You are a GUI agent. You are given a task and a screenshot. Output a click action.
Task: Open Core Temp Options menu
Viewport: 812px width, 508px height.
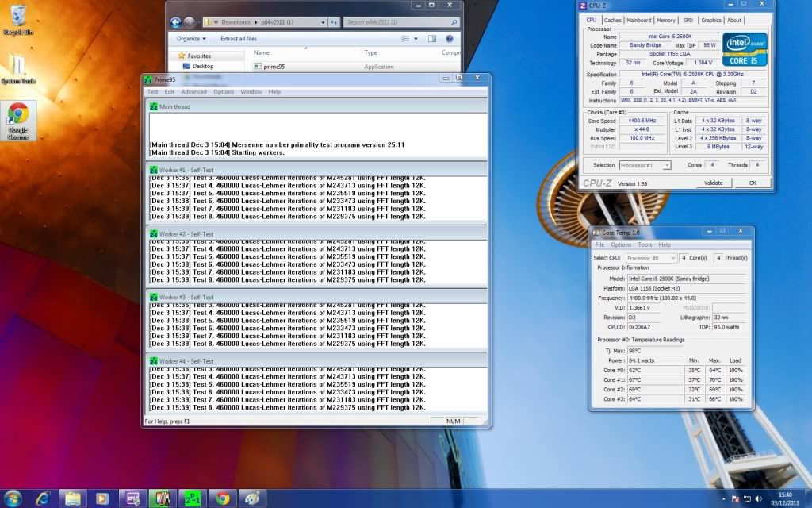pyautogui.click(x=621, y=244)
